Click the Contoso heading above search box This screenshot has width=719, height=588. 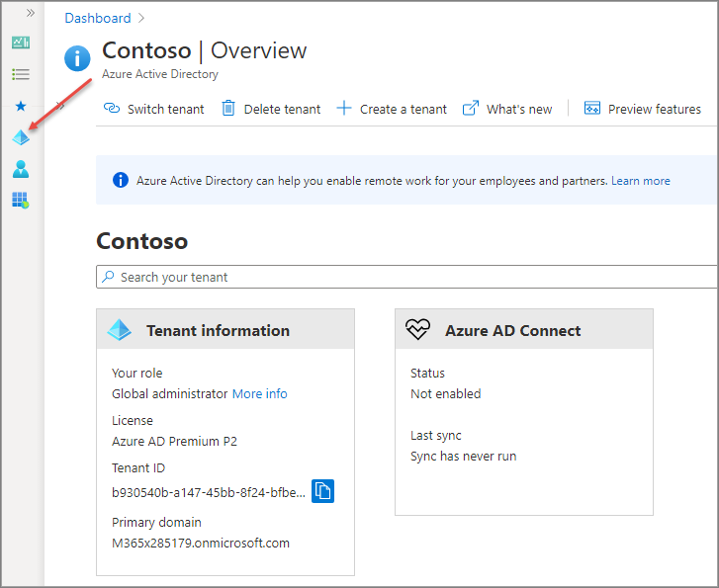tap(142, 241)
